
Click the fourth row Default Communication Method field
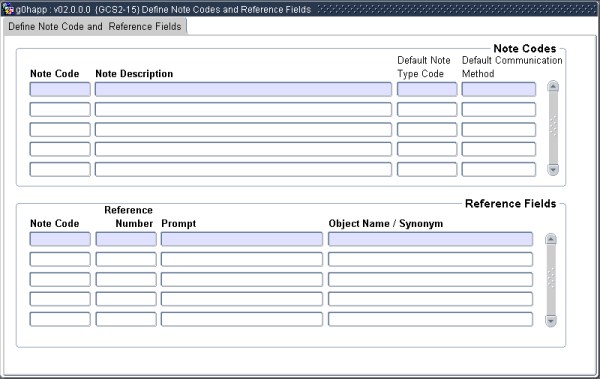tap(499, 149)
